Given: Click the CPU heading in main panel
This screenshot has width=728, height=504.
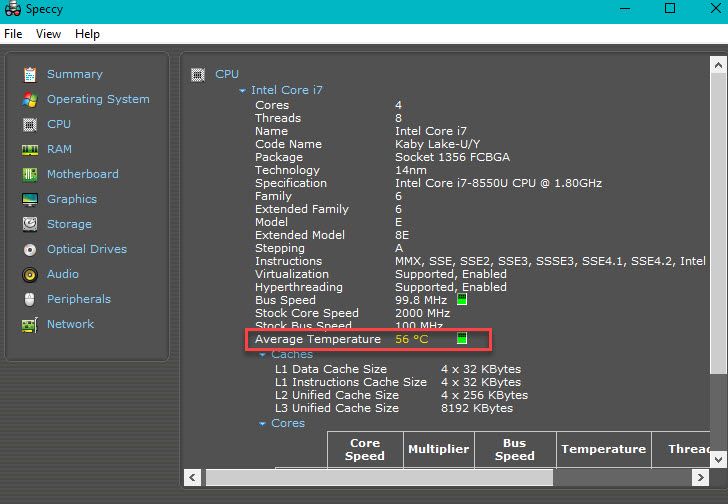Looking at the screenshot, I should (x=227, y=74).
